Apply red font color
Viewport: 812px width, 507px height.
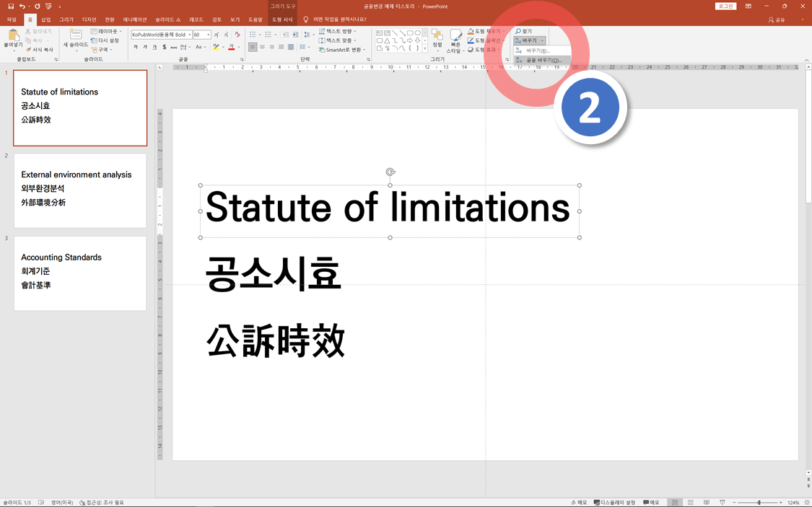click(232, 47)
